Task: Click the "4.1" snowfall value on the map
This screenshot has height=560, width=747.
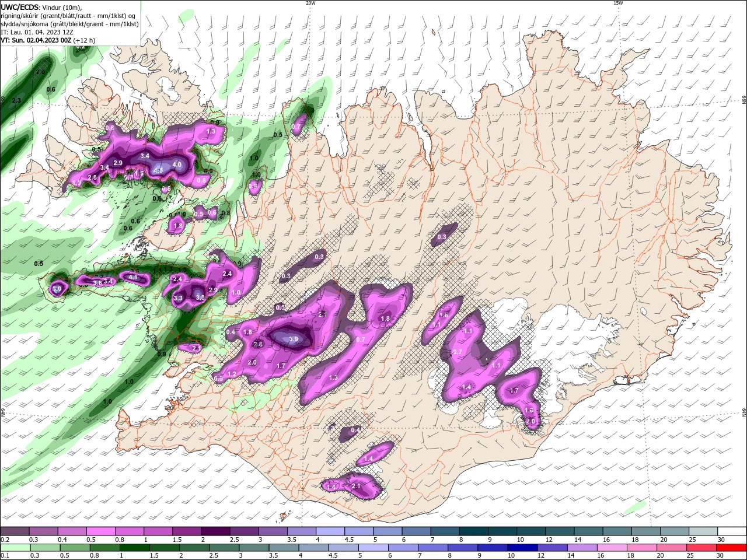Action: click(133, 278)
